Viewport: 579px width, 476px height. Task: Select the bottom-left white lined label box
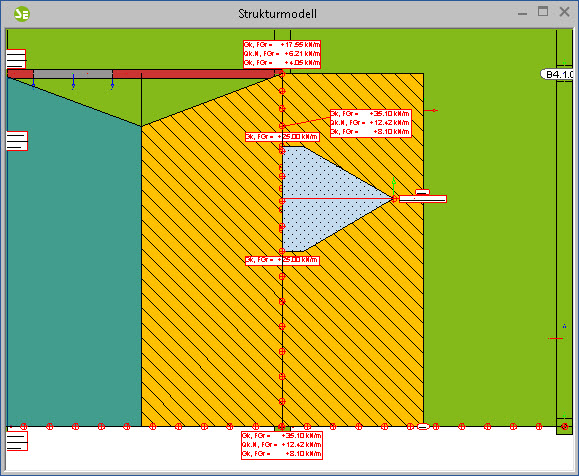[x=17, y=441]
